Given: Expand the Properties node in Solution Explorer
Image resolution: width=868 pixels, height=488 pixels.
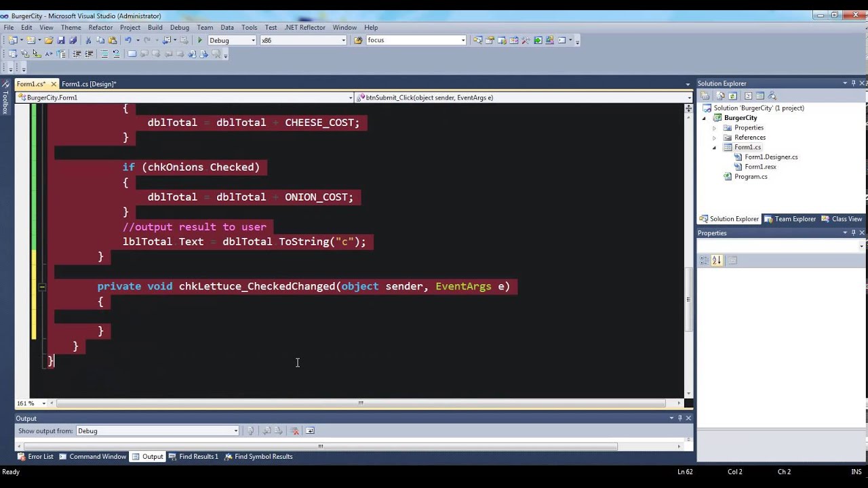Looking at the screenshot, I should click(x=714, y=127).
